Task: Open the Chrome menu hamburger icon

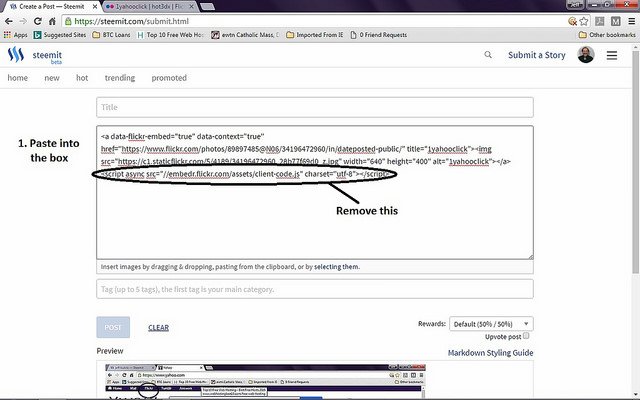Action: point(631,21)
